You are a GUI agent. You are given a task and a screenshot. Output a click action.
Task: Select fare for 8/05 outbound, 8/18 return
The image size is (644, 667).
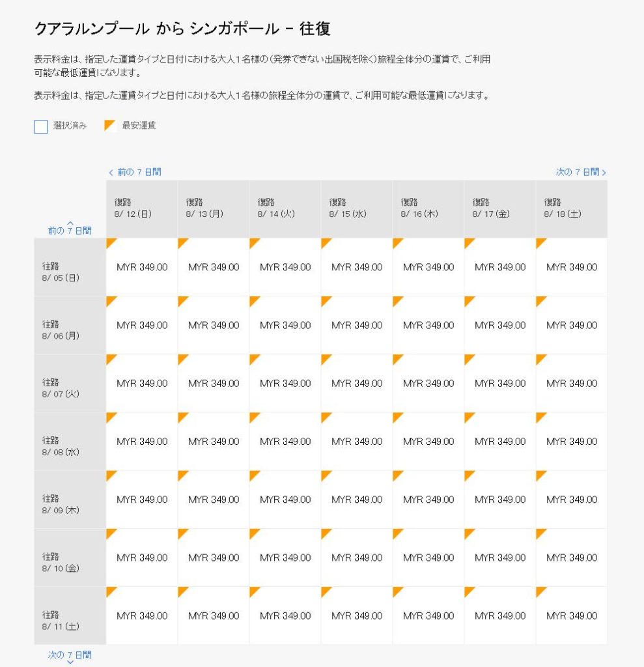[x=572, y=267]
